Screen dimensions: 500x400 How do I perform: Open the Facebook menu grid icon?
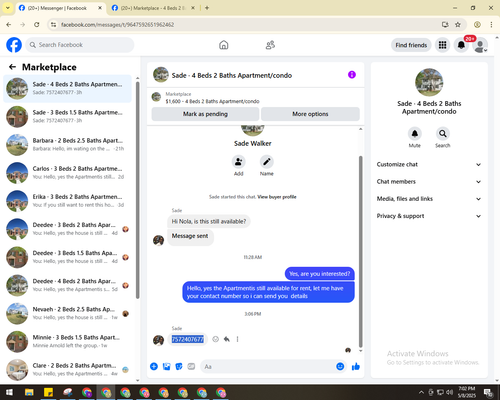pos(442,45)
